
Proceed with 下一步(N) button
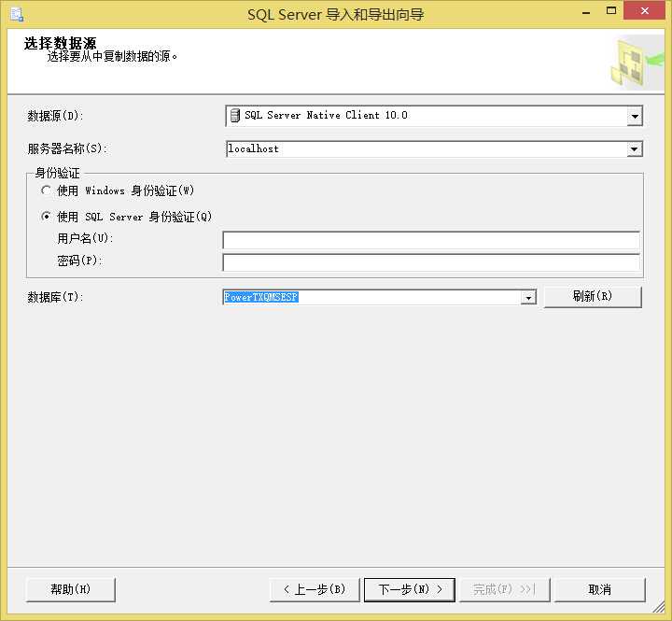410,589
